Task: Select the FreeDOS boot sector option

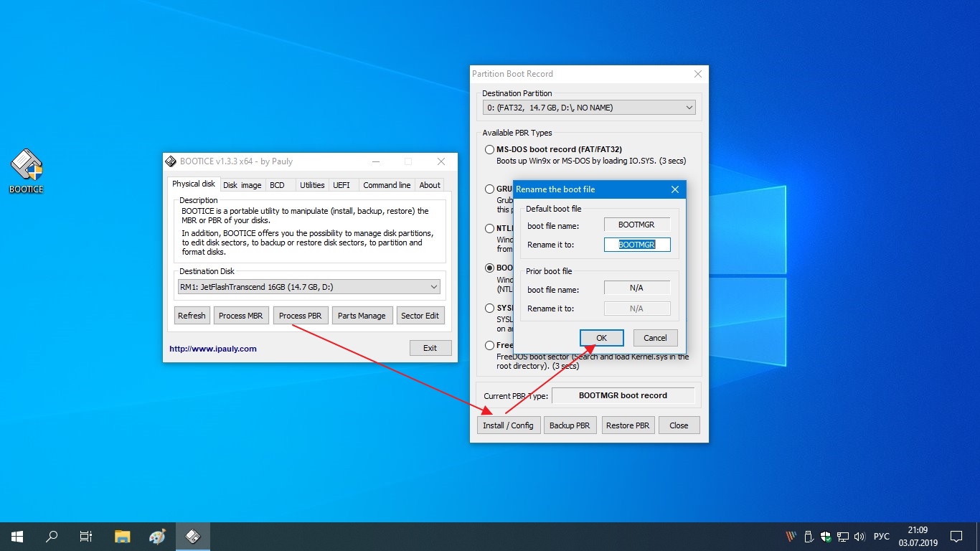Action: coord(489,346)
